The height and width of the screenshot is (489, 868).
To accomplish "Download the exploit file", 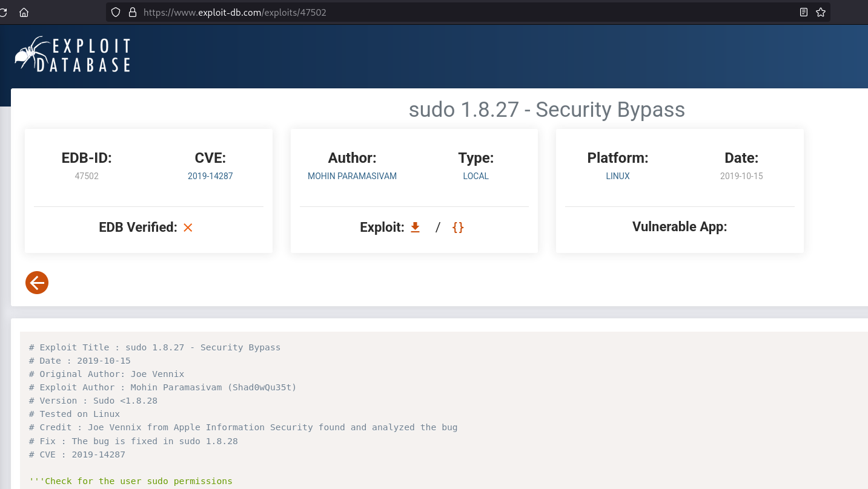I will 415,227.
